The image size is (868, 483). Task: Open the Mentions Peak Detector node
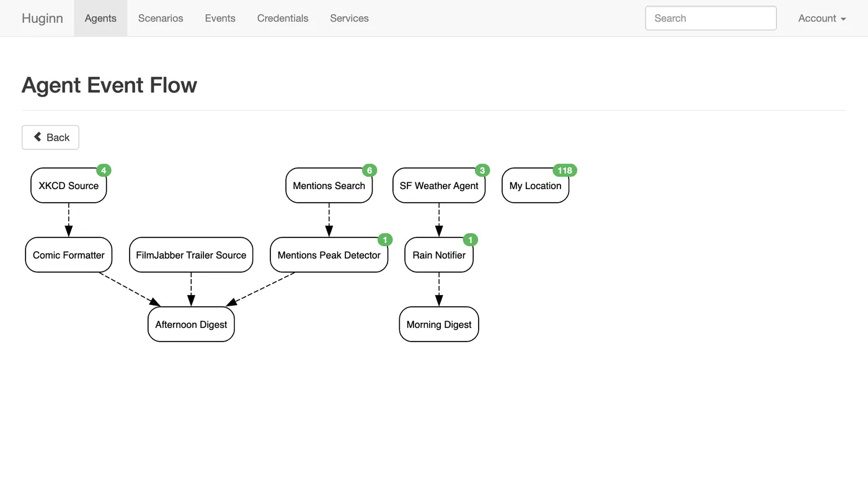[x=329, y=255]
